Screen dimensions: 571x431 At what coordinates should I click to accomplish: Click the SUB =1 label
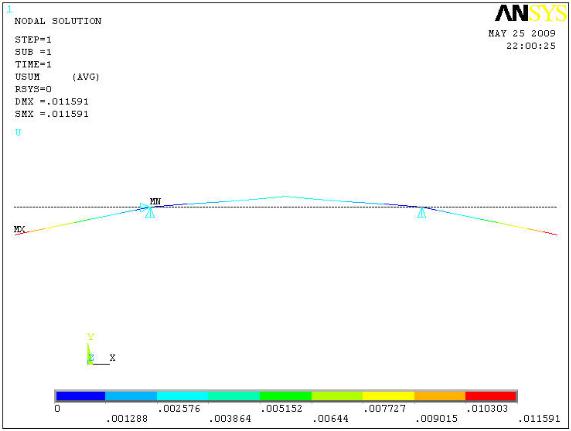[33, 52]
